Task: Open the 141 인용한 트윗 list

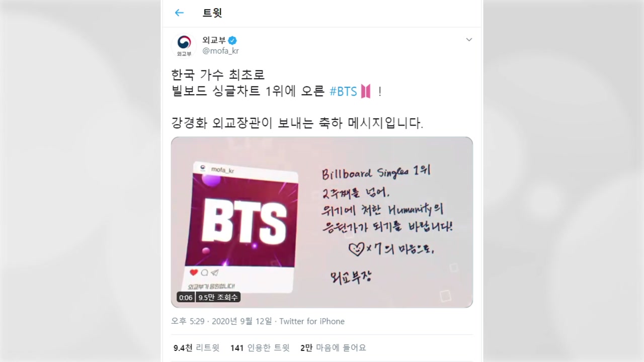Action: coord(260,347)
